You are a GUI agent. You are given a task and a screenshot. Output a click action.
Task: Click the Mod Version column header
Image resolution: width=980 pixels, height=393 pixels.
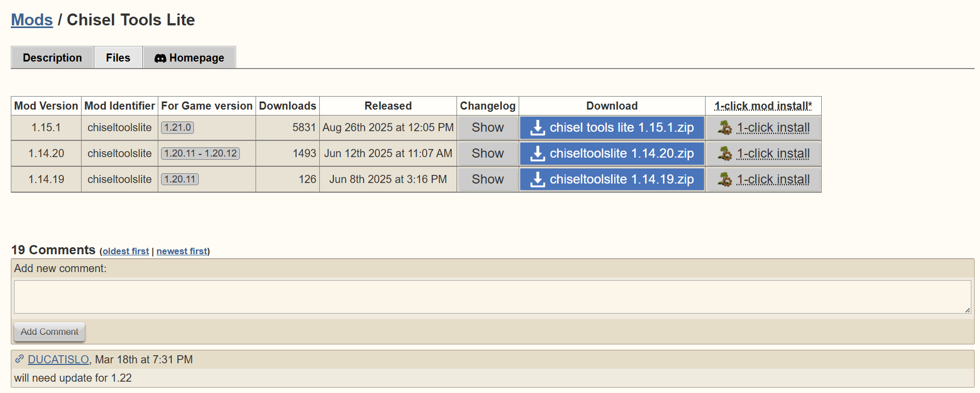(46, 106)
